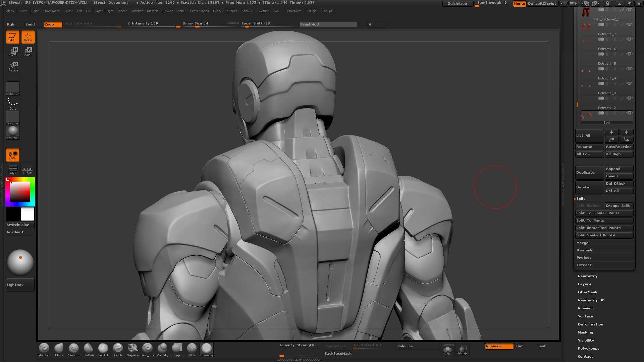Choose the Displace brush
Viewport: 644px width, 362px height.
pyautogui.click(x=133, y=350)
